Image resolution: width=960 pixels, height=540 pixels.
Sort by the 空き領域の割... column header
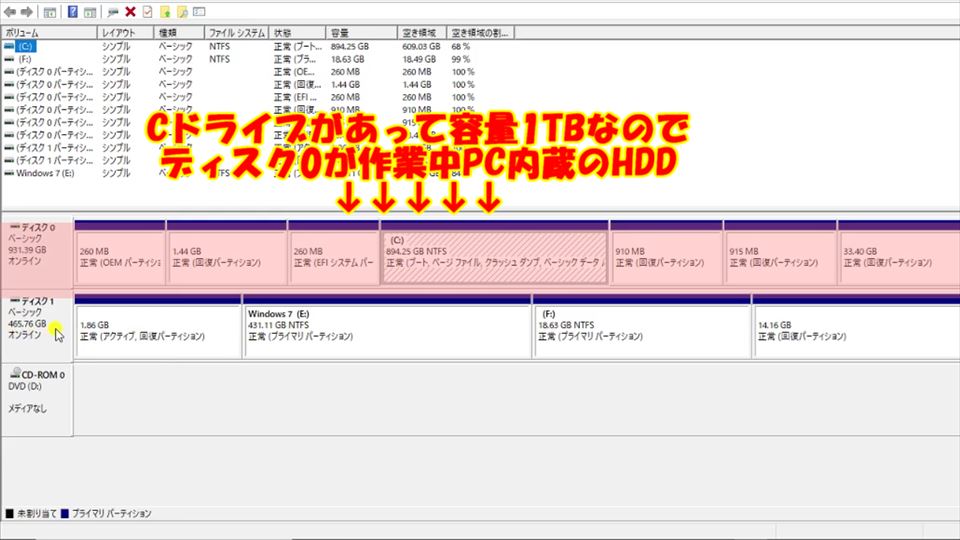(x=481, y=33)
